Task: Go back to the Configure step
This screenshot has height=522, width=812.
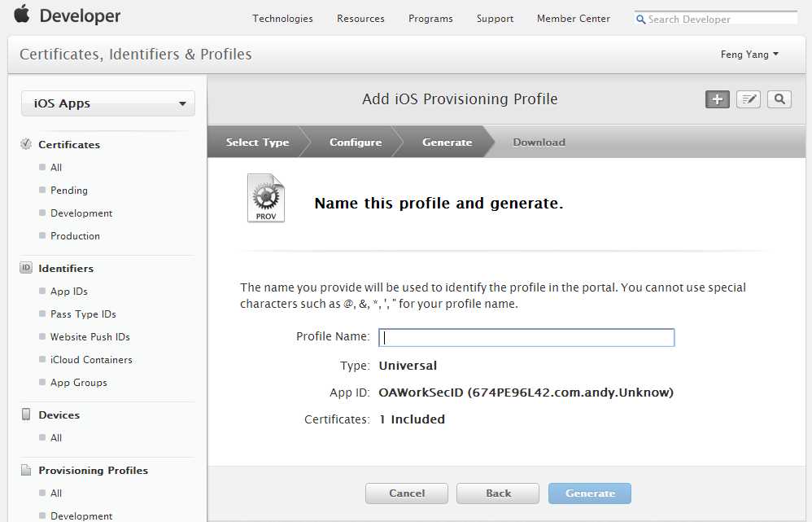Action: coord(356,143)
